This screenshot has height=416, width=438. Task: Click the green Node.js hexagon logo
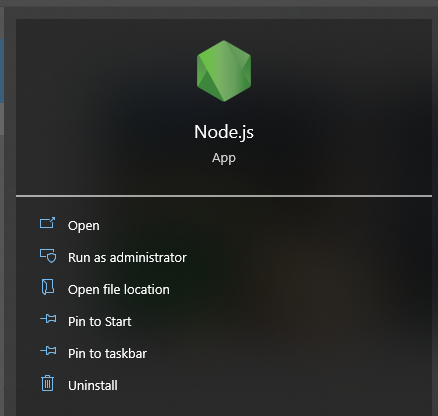pyautogui.click(x=224, y=71)
